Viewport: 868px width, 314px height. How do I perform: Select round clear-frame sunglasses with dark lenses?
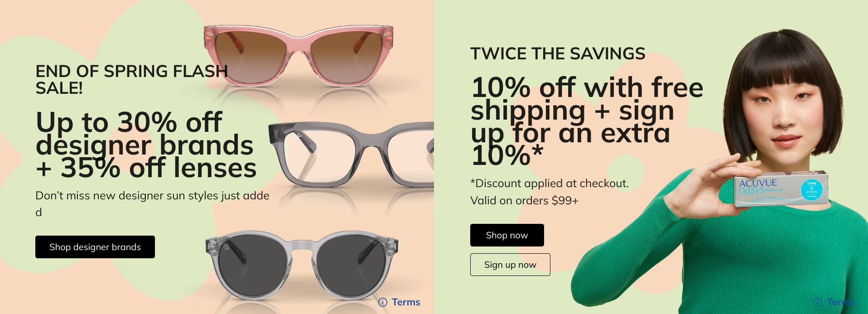[302, 265]
